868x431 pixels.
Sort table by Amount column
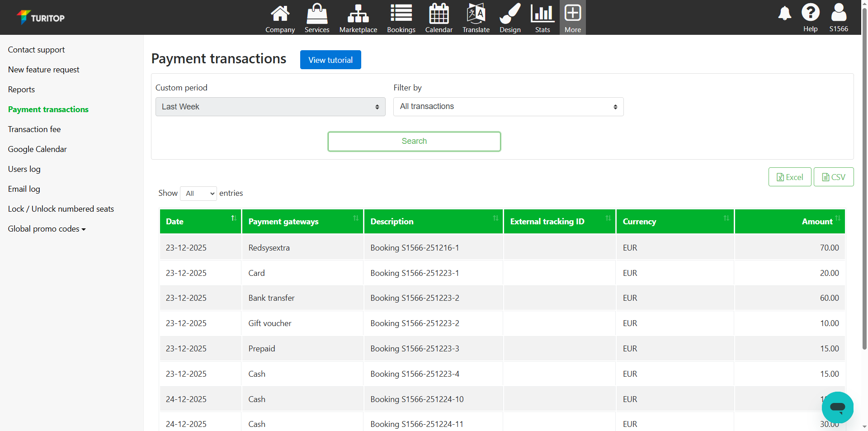point(789,221)
